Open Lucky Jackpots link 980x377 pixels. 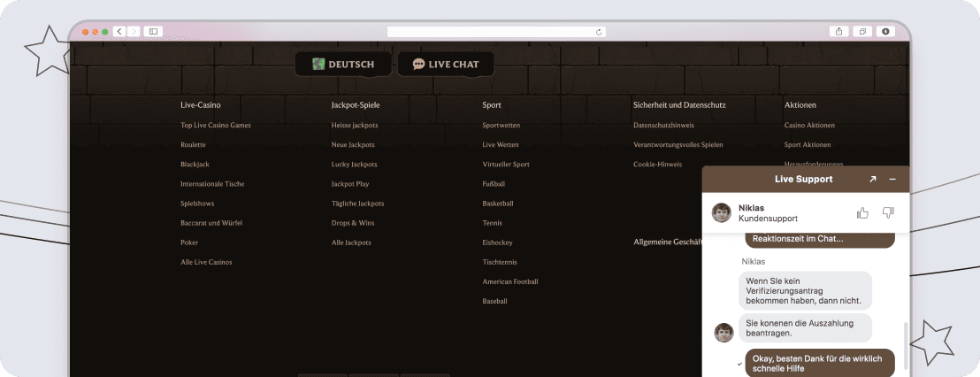[x=355, y=165]
